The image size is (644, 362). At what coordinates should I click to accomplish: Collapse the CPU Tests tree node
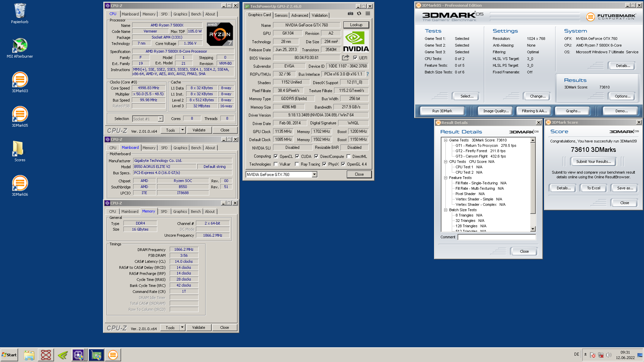[x=445, y=162]
